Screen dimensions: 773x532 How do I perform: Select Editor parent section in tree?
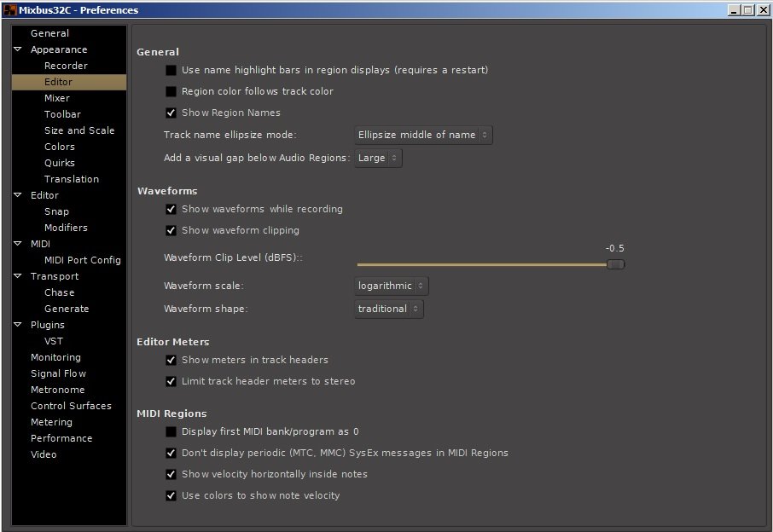click(44, 195)
